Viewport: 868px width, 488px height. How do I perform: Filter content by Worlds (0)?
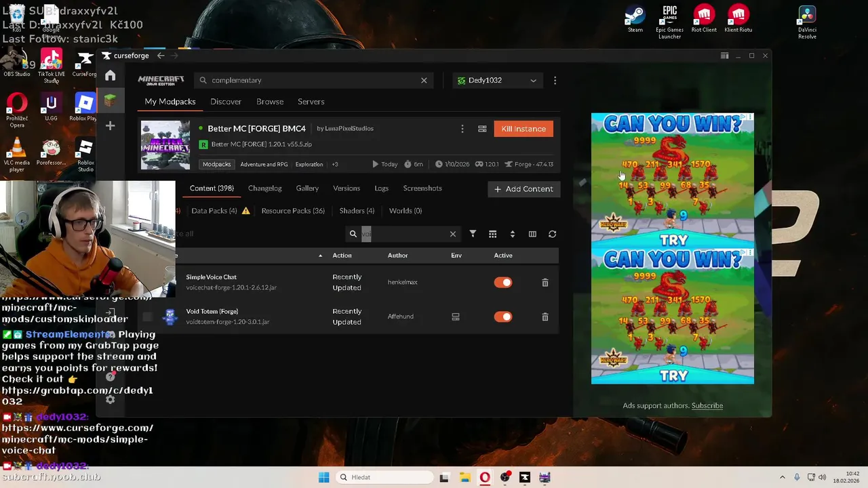tap(406, 211)
